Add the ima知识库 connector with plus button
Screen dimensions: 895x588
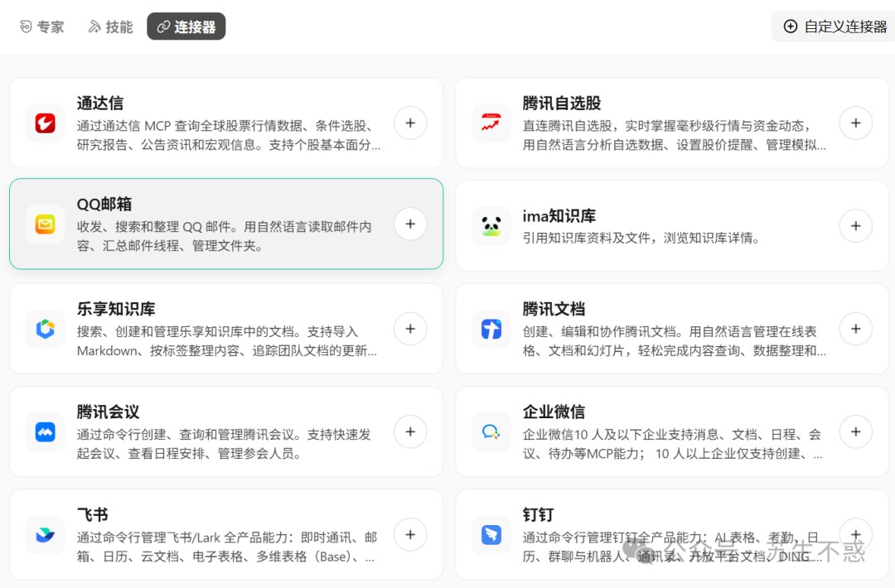pyautogui.click(x=855, y=226)
